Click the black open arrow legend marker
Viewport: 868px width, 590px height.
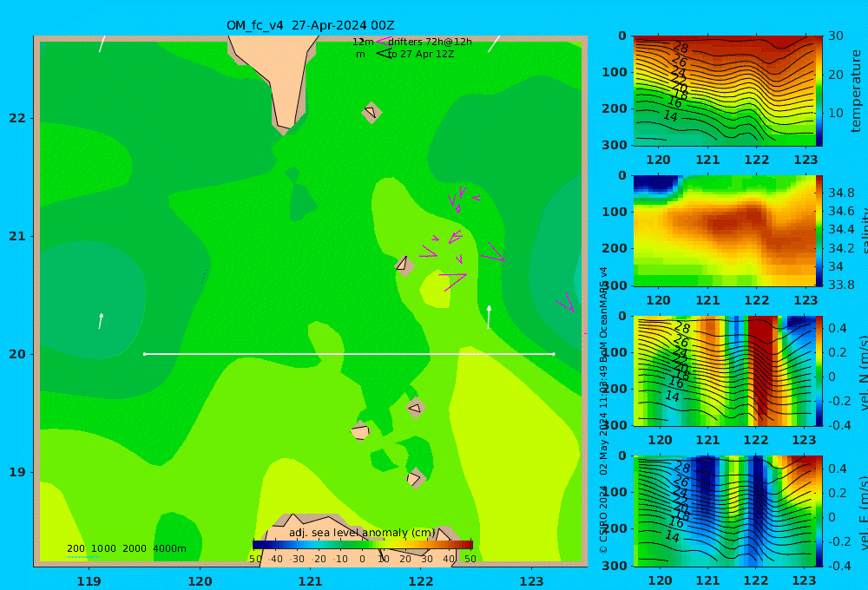(383, 54)
